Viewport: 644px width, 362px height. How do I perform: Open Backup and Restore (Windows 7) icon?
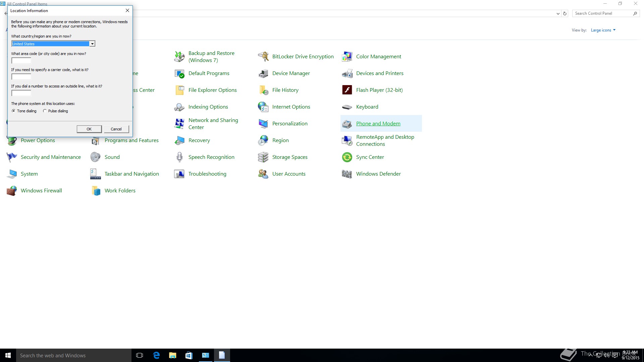point(179,57)
